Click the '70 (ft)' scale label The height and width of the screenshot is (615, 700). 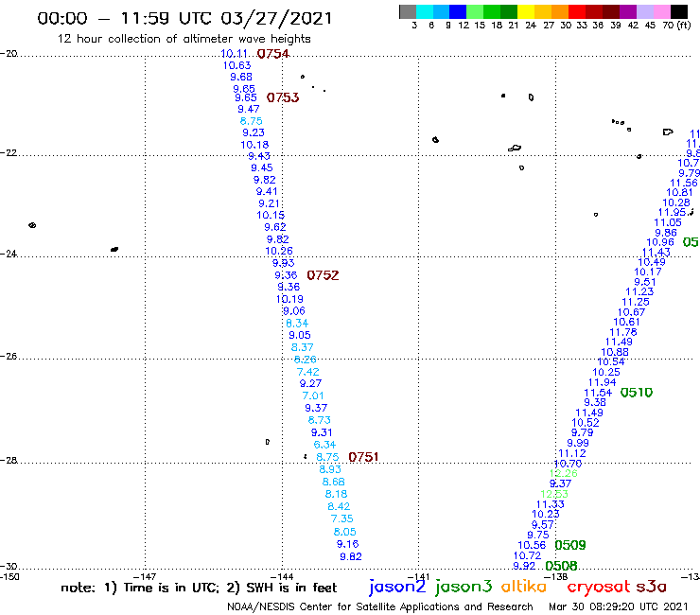[676, 25]
